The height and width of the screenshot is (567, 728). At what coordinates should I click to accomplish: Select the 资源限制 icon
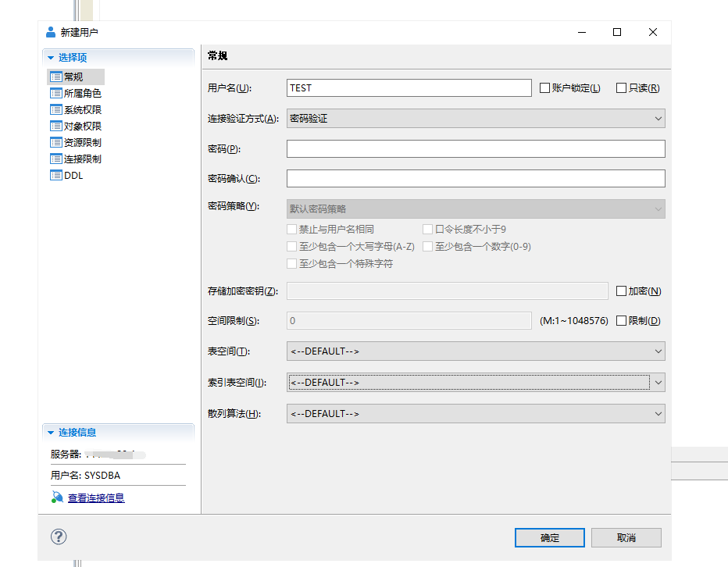tap(55, 142)
